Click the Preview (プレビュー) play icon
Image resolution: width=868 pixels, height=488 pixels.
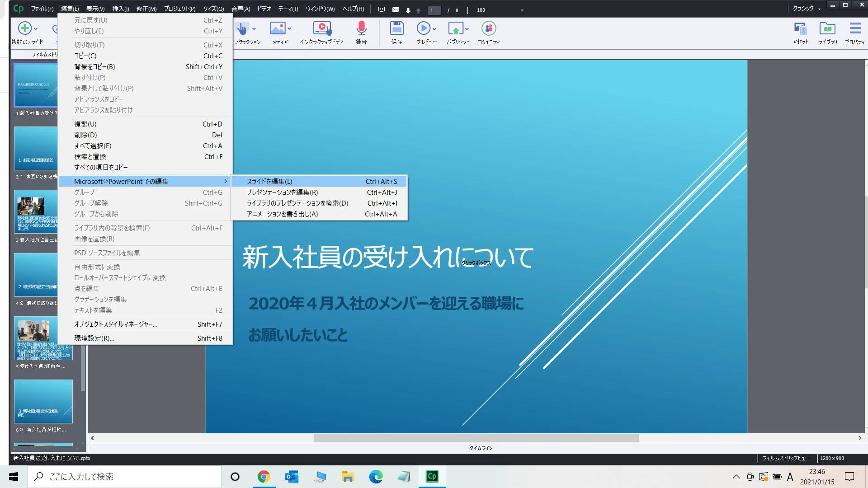423,28
